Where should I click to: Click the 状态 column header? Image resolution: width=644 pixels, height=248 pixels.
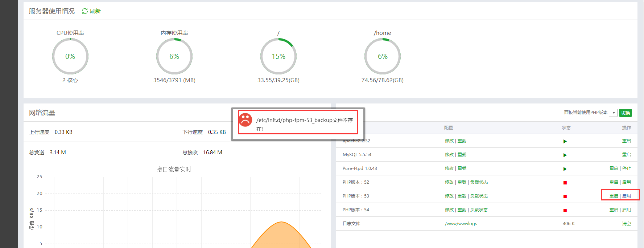click(x=566, y=128)
